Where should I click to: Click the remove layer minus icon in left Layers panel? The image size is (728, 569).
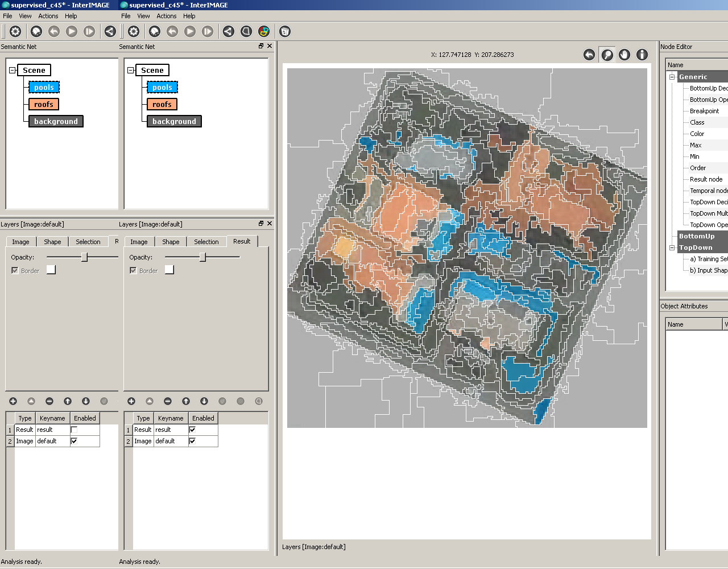point(49,401)
